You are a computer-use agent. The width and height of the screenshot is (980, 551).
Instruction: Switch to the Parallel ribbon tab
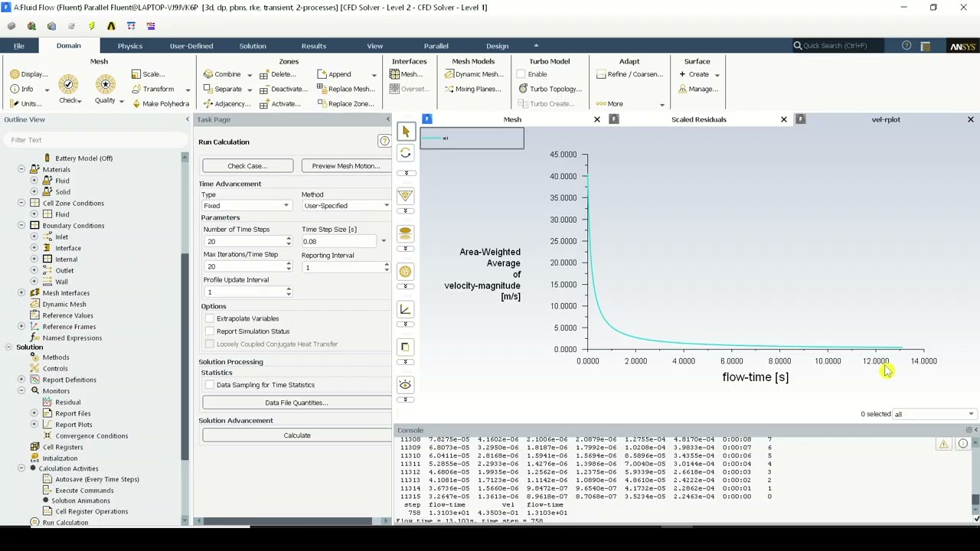click(436, 46)
